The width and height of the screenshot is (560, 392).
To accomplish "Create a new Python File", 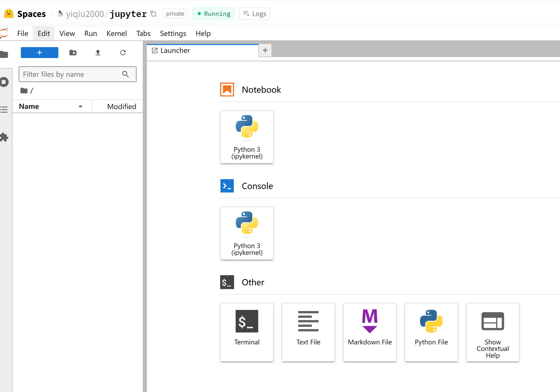I will (x=431, y=332).
